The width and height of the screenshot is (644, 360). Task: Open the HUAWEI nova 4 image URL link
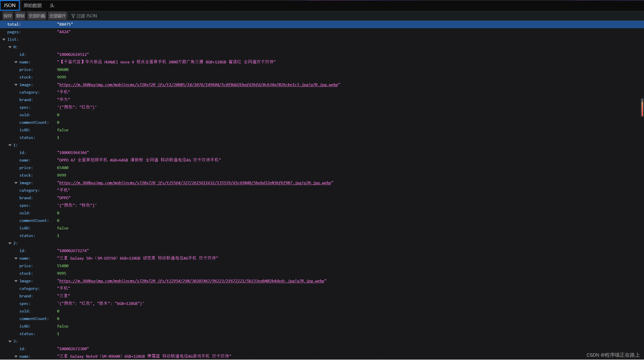coord(198,85)
